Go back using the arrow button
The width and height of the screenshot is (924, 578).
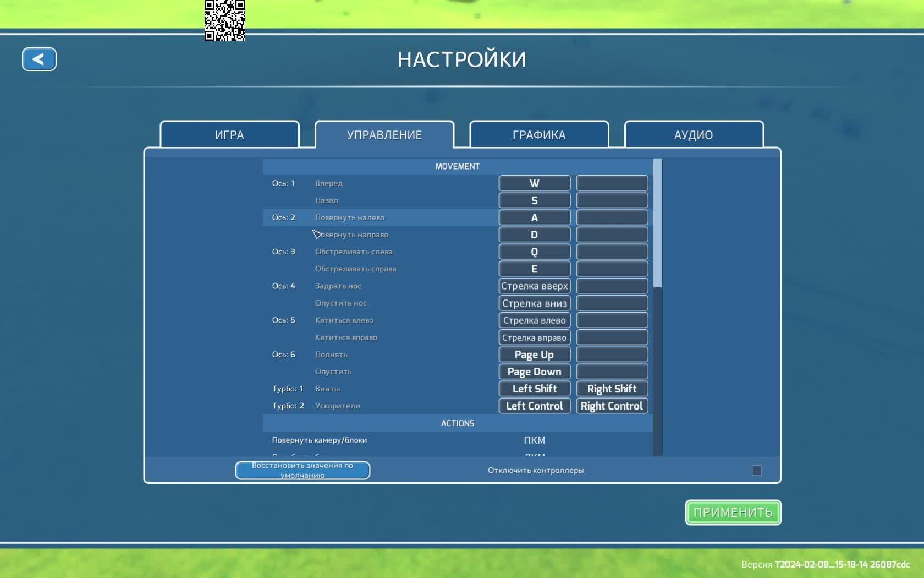coord(39,59)
